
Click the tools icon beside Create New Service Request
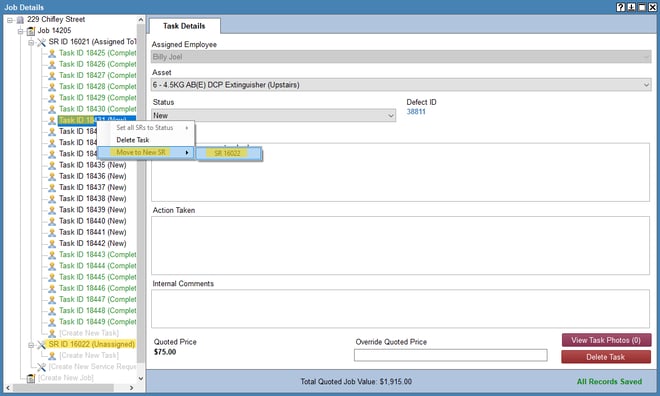point(41,367)
